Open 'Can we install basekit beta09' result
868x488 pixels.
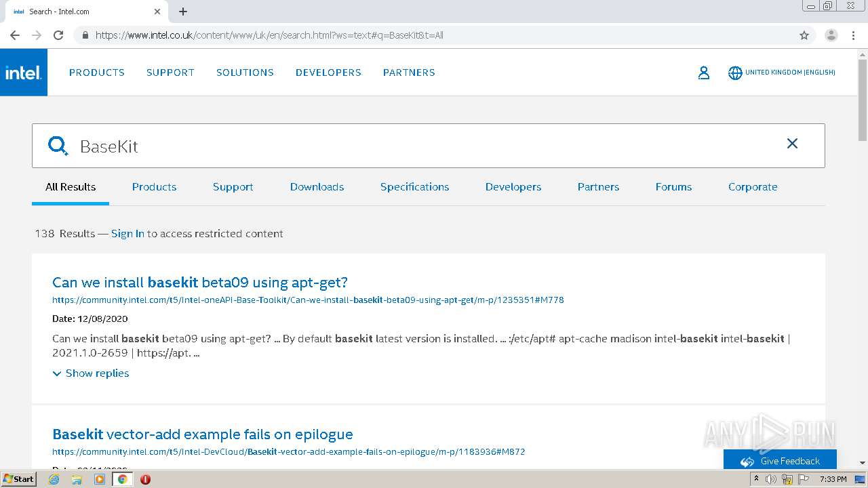pyautogui.click(x=200, y=283)
